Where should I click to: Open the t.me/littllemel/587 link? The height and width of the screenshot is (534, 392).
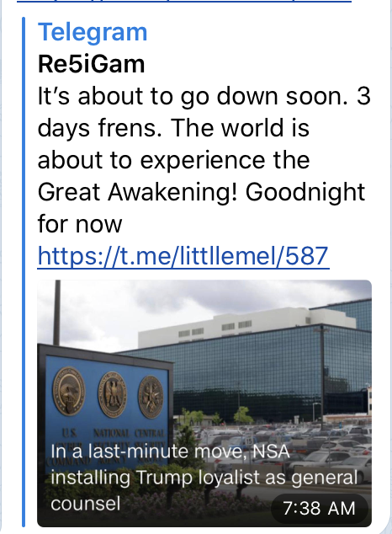(183, 256)
